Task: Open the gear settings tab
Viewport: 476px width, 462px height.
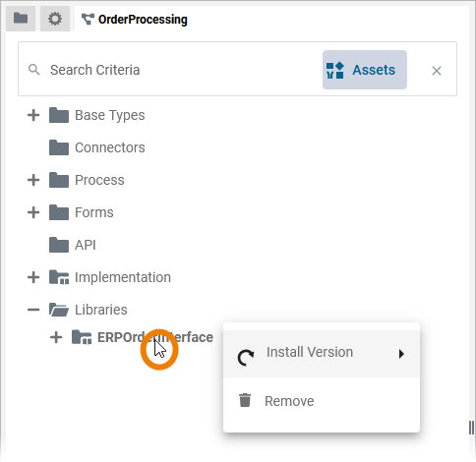Action: 55,19
